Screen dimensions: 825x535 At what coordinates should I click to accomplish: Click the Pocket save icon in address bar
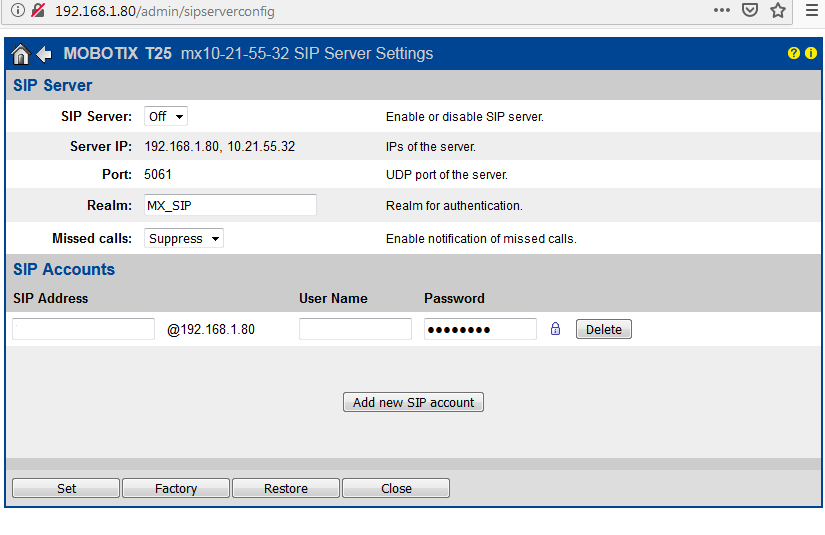tap(750, 11)
